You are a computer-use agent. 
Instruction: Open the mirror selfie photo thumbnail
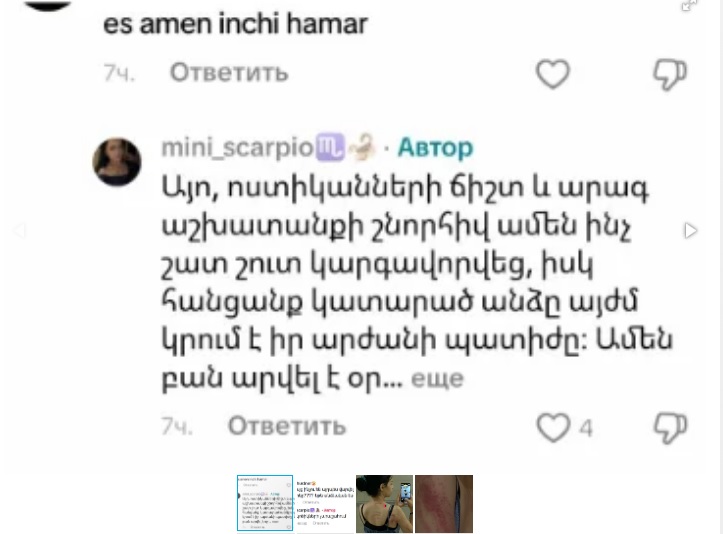pos(384,504)
